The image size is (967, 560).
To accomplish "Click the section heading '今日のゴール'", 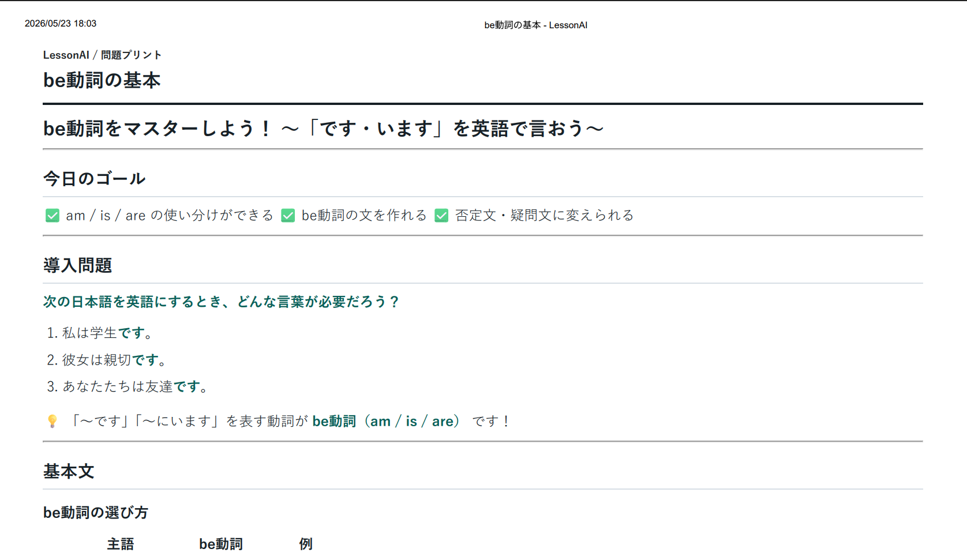I will (94, 178).
